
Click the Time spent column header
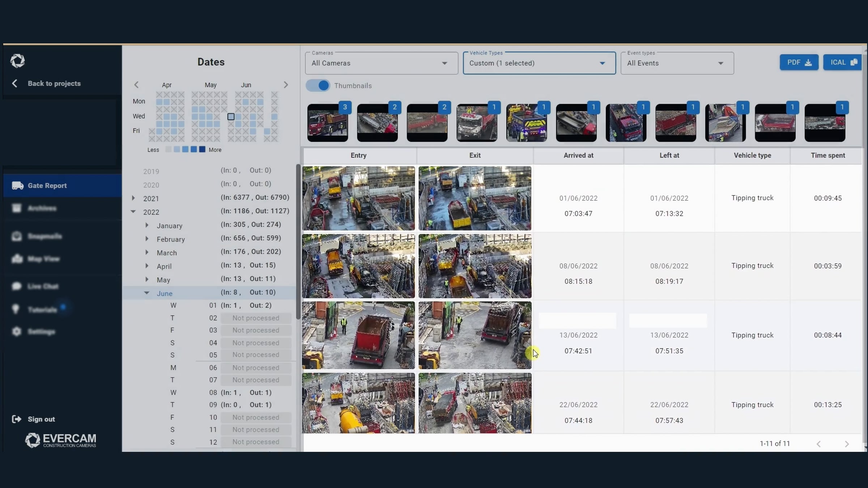(827, 155)
